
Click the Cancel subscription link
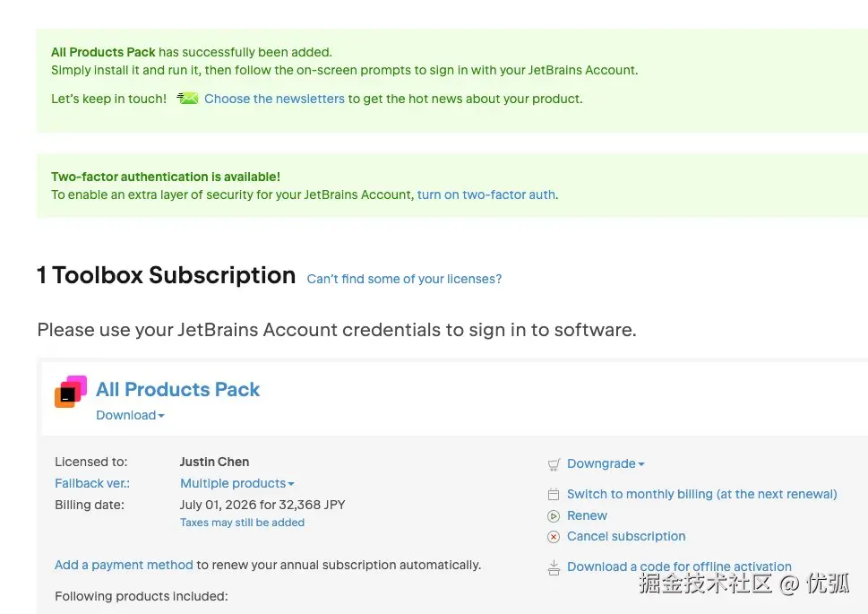[626, 536]
